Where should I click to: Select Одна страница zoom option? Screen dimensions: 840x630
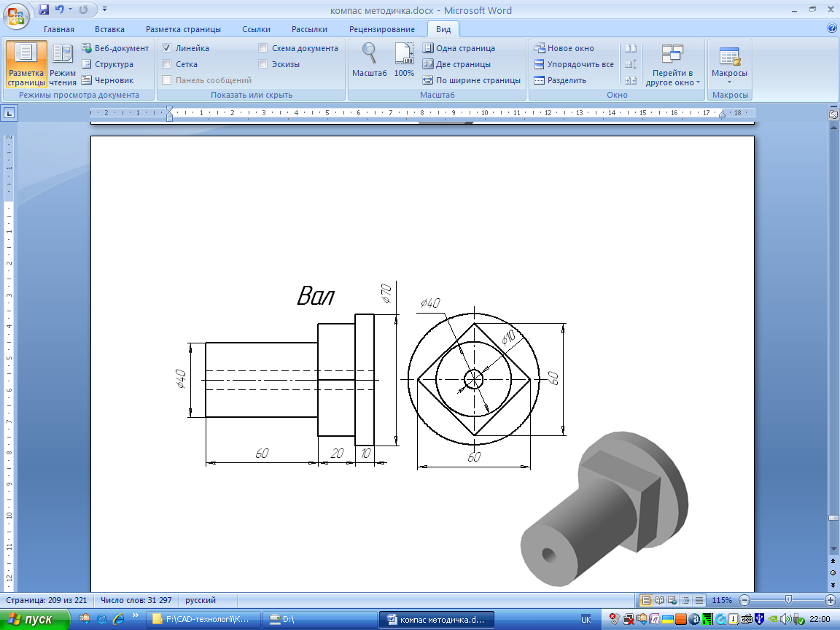[459, 48]
